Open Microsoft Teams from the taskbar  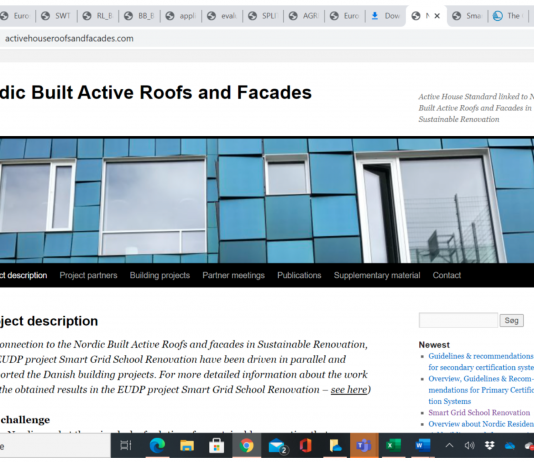(x=364, y=445)
